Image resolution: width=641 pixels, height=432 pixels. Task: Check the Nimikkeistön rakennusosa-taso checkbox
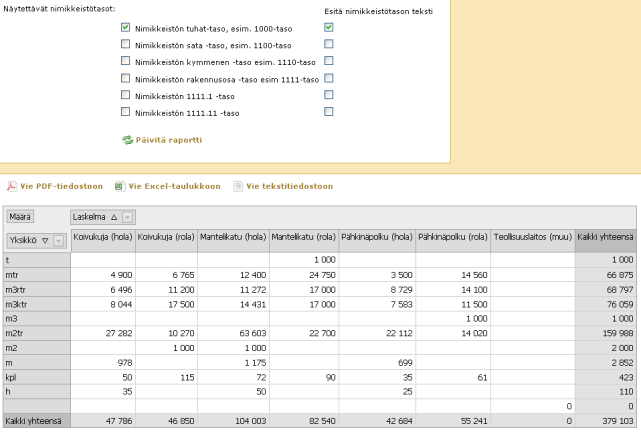pyautogui.click(x=125, y=78)
